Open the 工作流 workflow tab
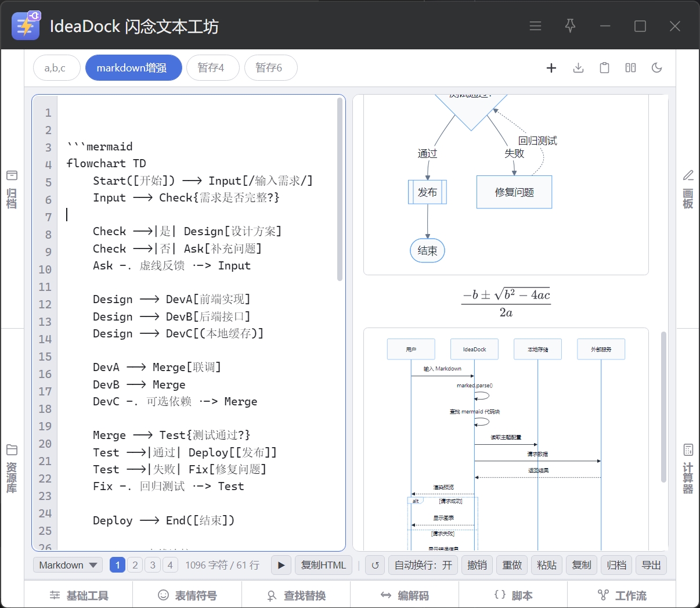700x608 pixels. pos(622,595)
